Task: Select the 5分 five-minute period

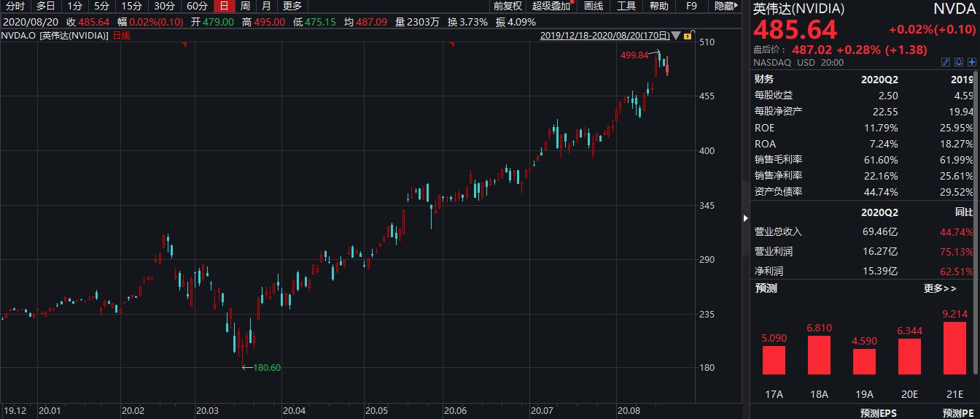Action: point(101,6)
